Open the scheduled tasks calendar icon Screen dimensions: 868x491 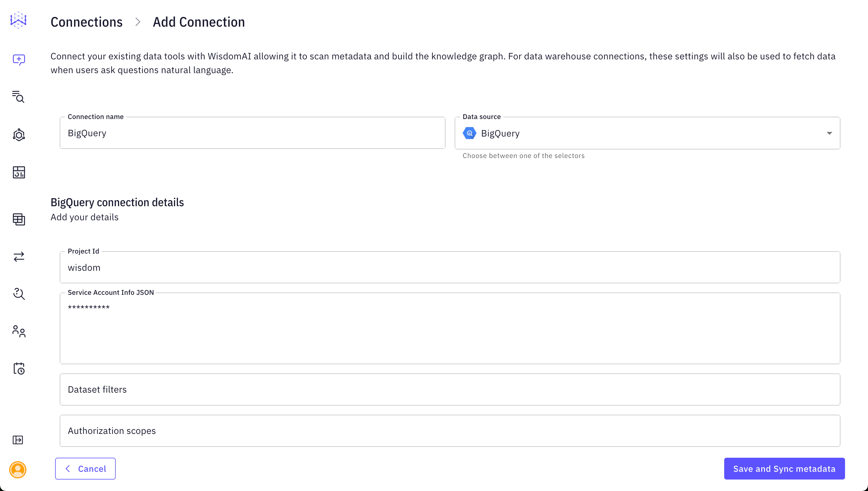19,369
